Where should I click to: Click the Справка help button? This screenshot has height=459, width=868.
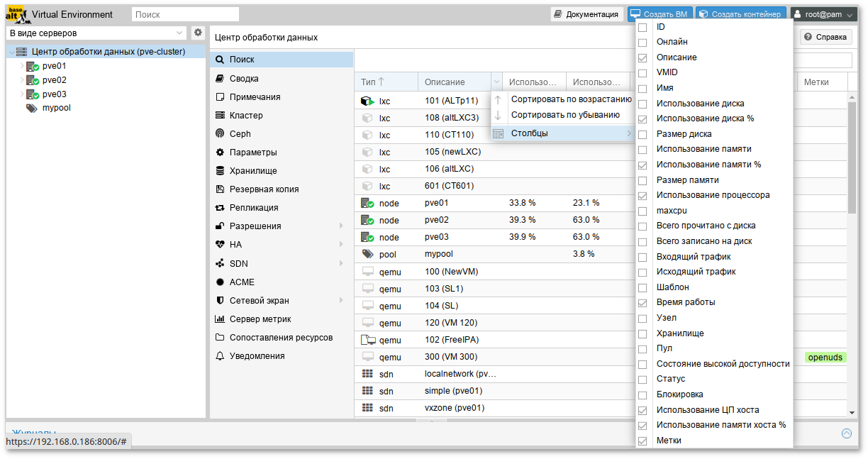(825, 37)
